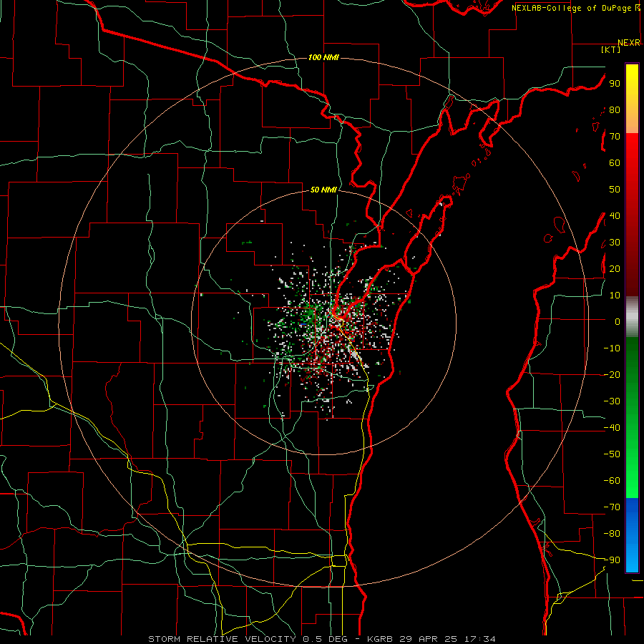The image size is (644, 644).
Task: Click the -50 value on the velocity scale
Action: pos(612,454)
